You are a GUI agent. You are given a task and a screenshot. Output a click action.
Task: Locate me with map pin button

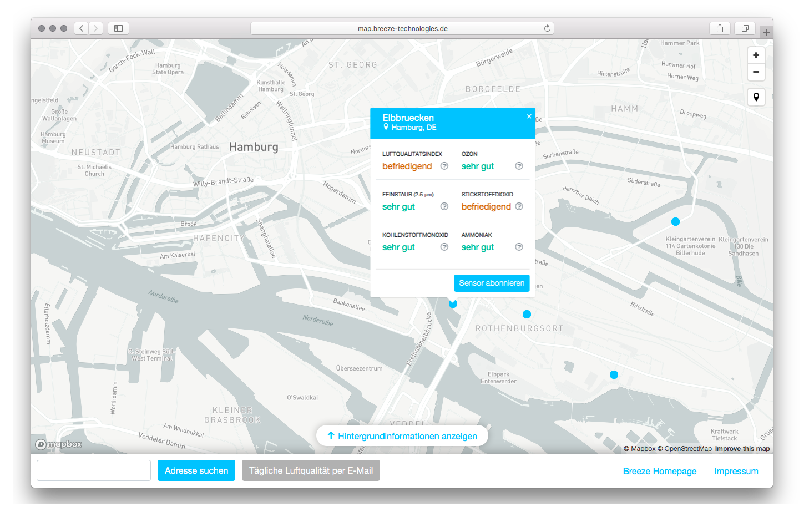[756, 97]
